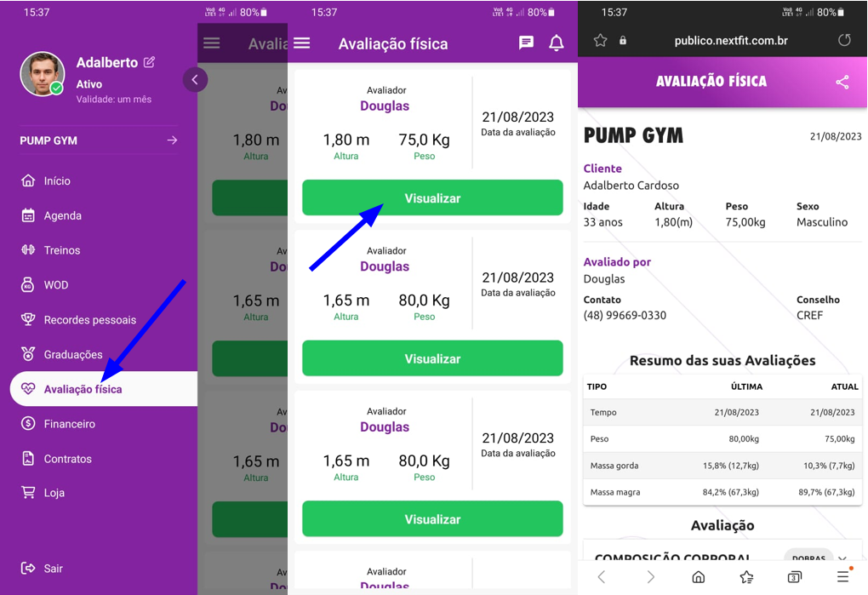Click the dollar icon beside Financeiro
The width and height of the screenshot is (868, 595).
pos(28,423)
